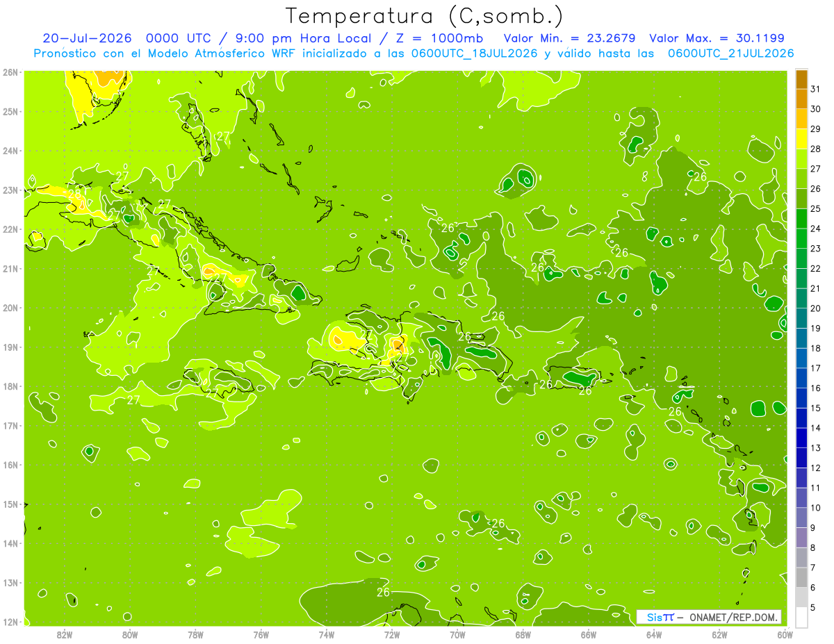Click the latitude label 23N
The height and width of the screenshot is (644, 834).
(10, 190)
